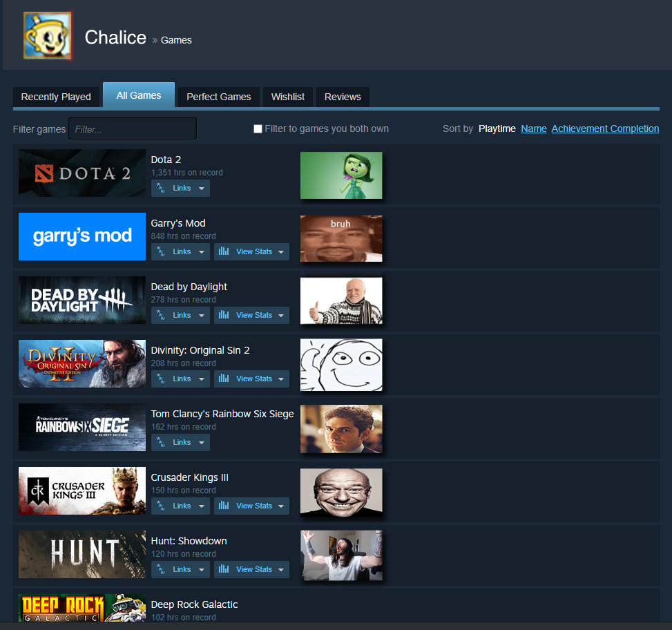Screen dimensions: 672x630
Task: Toggle 'Filter to games you both own' checkbox
Action: tap(258, 129)
